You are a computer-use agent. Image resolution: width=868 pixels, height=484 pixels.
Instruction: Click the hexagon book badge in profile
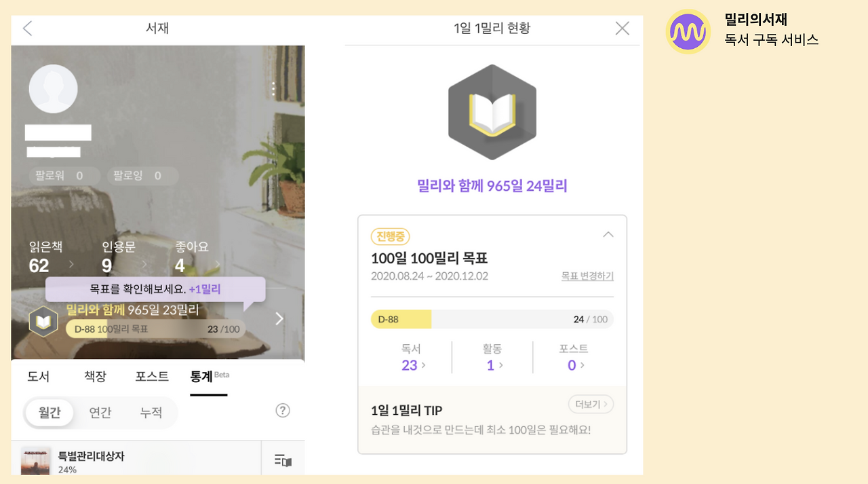43,321
